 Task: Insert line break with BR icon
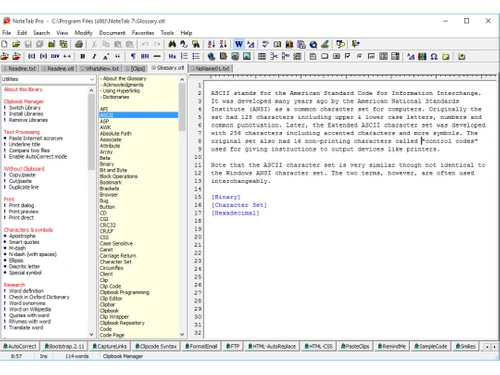pos(145,56)
